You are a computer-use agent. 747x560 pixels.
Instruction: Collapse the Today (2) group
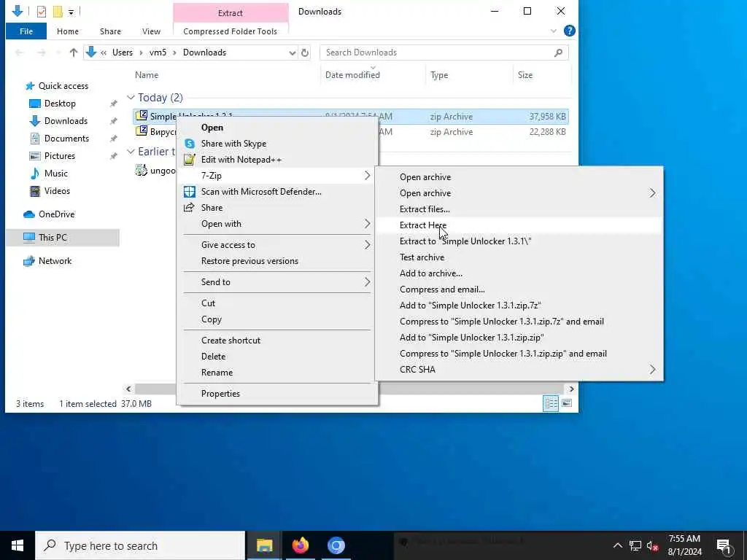(131, 97)
